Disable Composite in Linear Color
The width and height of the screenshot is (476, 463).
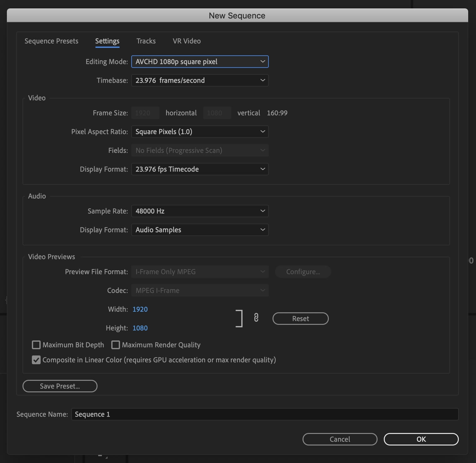click(36, 360)
